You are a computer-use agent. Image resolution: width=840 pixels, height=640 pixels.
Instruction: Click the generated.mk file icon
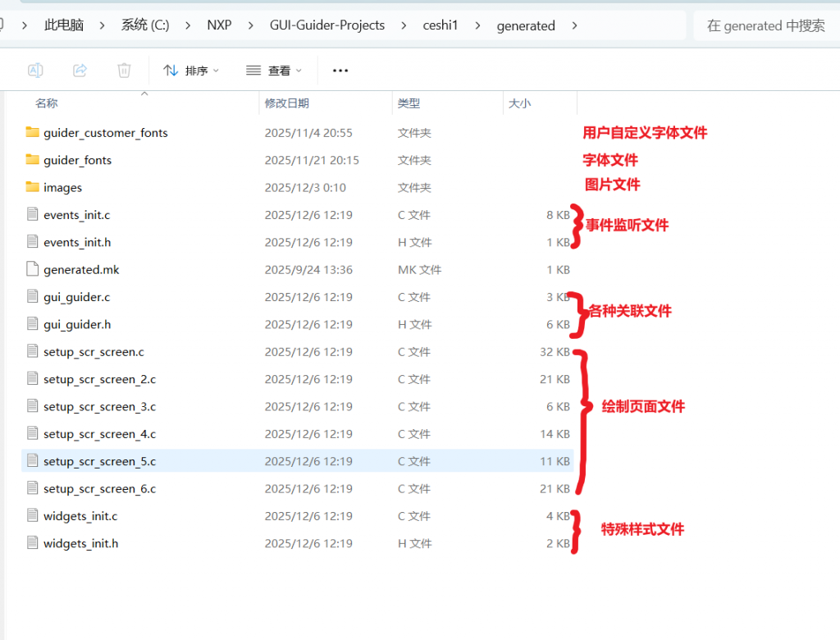(33, 270)
